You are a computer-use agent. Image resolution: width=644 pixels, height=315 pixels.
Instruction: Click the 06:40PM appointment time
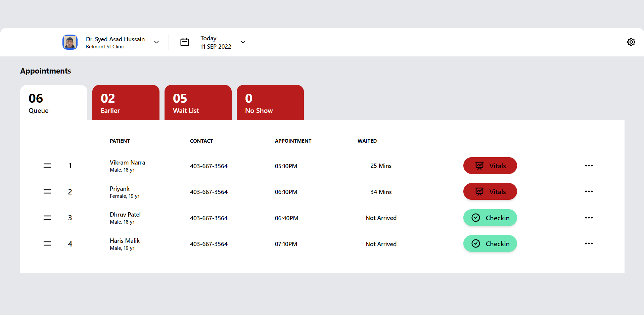(286, 218)
